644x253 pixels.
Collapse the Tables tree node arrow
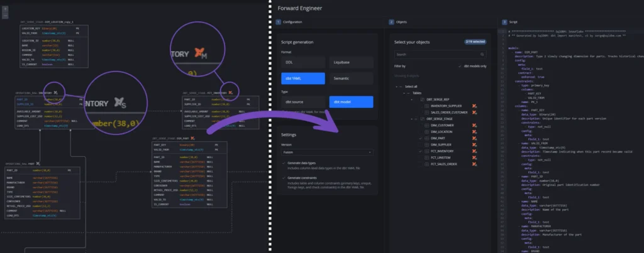404,93
